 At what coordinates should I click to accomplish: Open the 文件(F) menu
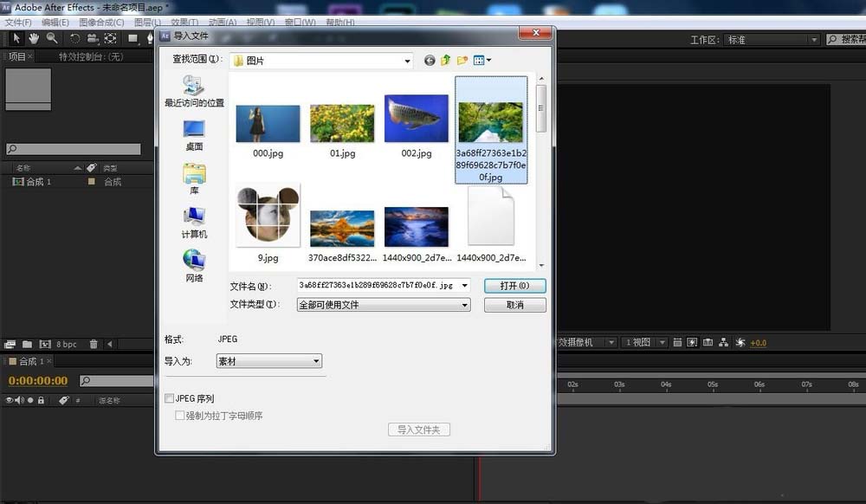tap(18, 23)
